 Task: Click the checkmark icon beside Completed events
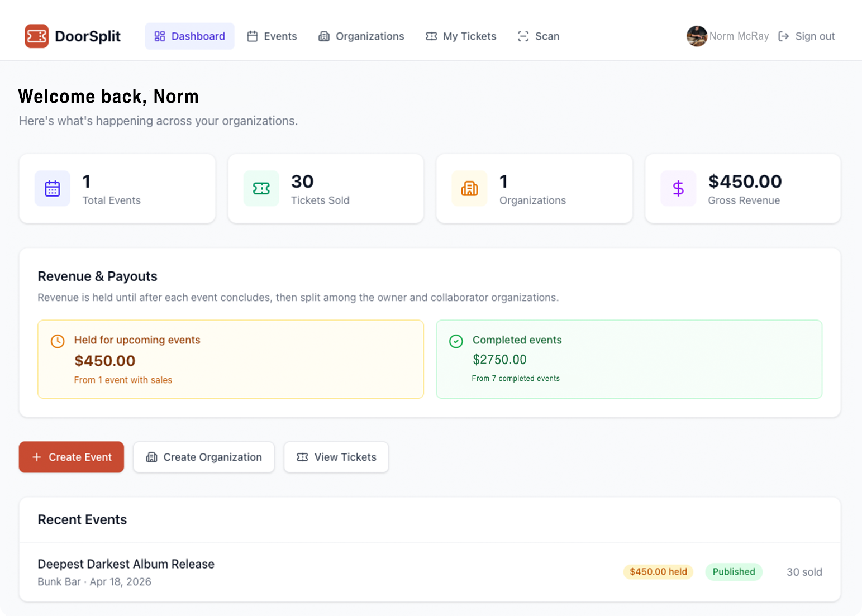pos(456,341)
